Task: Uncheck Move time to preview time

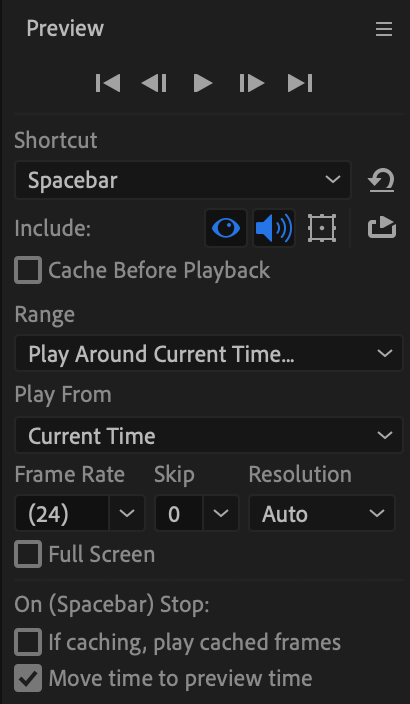Action: 28,678
